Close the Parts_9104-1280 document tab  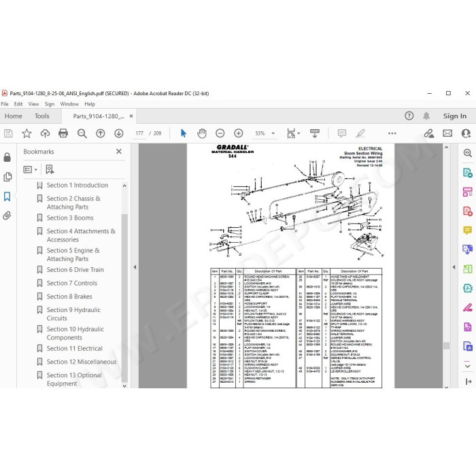click(x=131, y=116)
